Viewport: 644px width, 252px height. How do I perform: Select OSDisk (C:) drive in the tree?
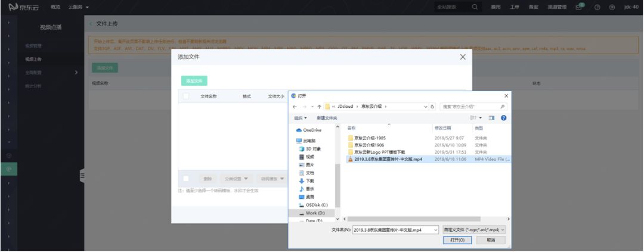click(x=314, y=205)
